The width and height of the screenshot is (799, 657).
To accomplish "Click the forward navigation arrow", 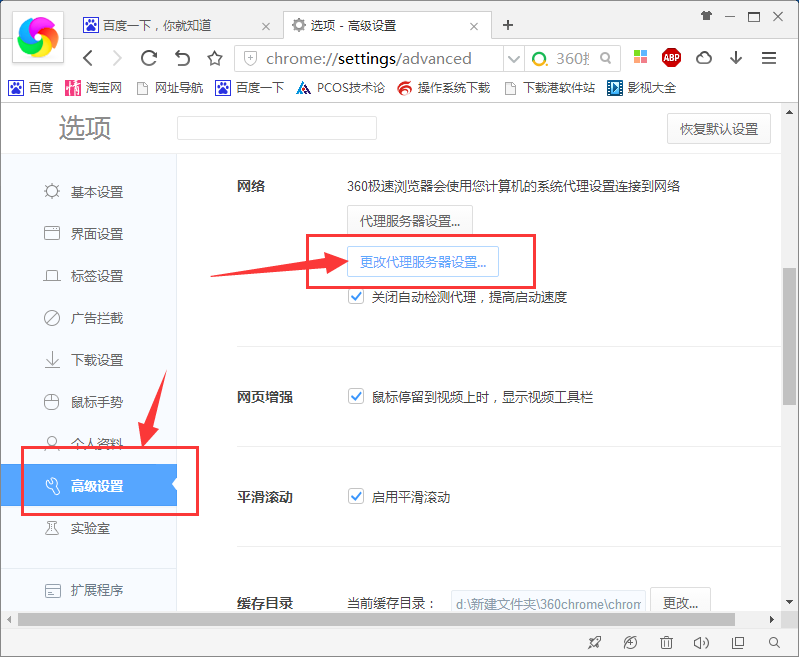I will click(x=117, y=59).
